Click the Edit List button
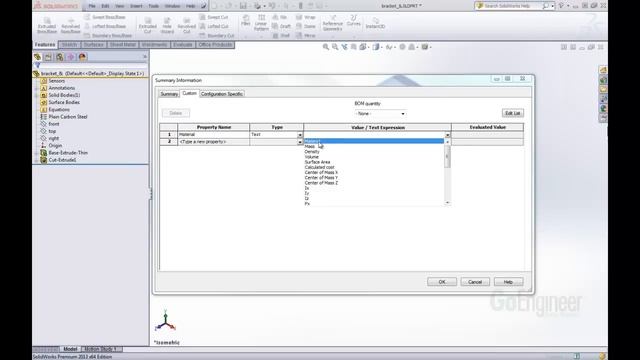The image size is (640, 360). point(513,113)
